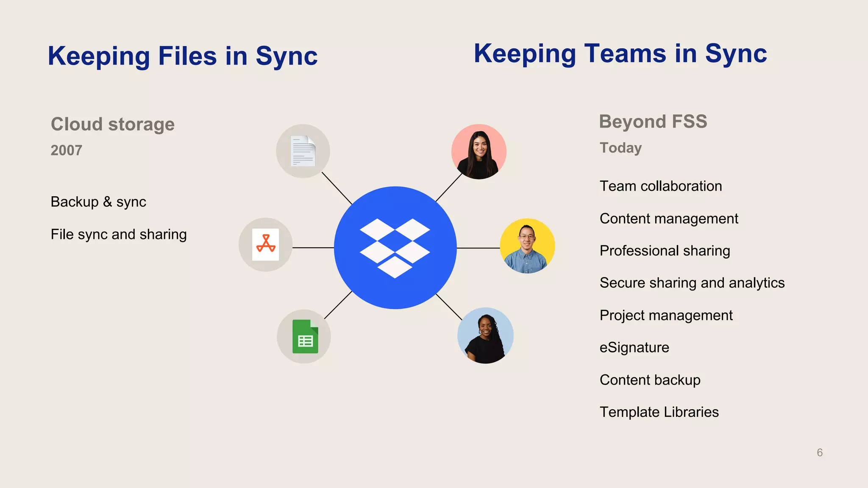Click the man's photo on yellow background
The image size is (868, 488).
pos(527,246)
